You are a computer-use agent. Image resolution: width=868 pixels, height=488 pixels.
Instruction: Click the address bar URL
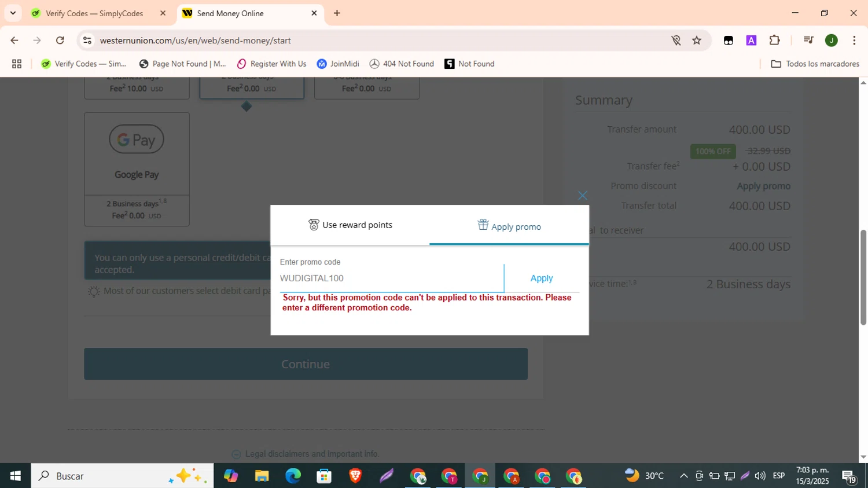[195, 41]
